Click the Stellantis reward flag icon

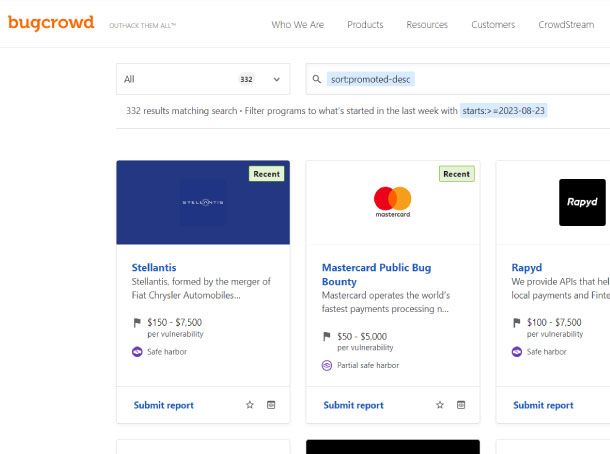pyautogui.click(x=137, y=323)
